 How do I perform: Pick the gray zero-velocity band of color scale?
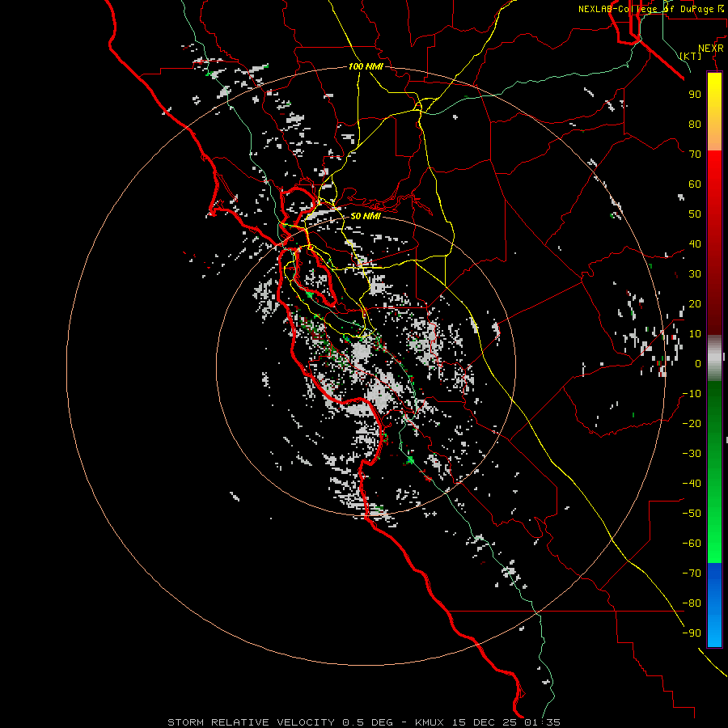coord(714,358)
